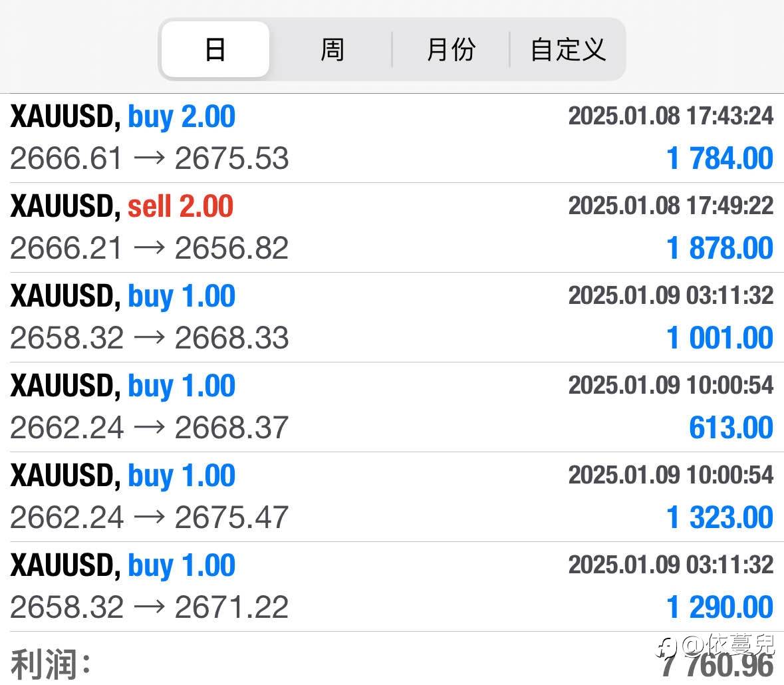Switch to the 月份 (month) tab

(x=451, y=50)
